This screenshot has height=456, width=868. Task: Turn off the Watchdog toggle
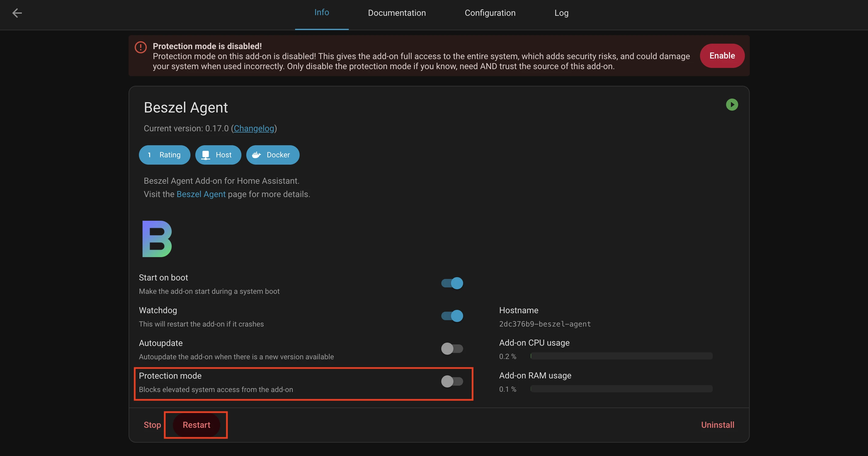[x=452, y=316]
